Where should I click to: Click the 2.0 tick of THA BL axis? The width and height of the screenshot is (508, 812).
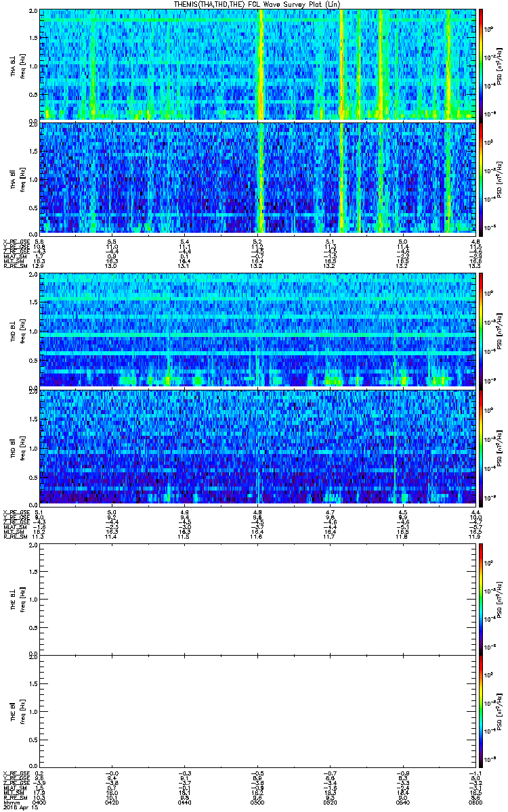(x=35, y=12)
